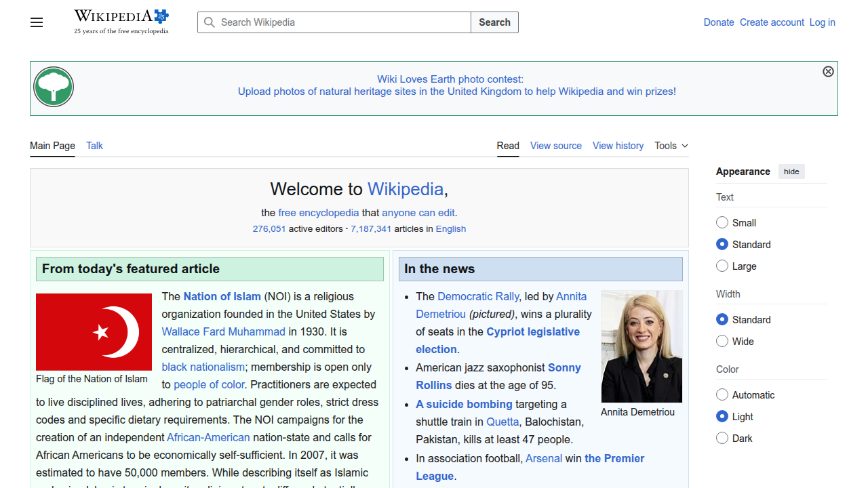Open Sonny Rollins article
This screenshot has width=868, height=488.
coord(498,376)
